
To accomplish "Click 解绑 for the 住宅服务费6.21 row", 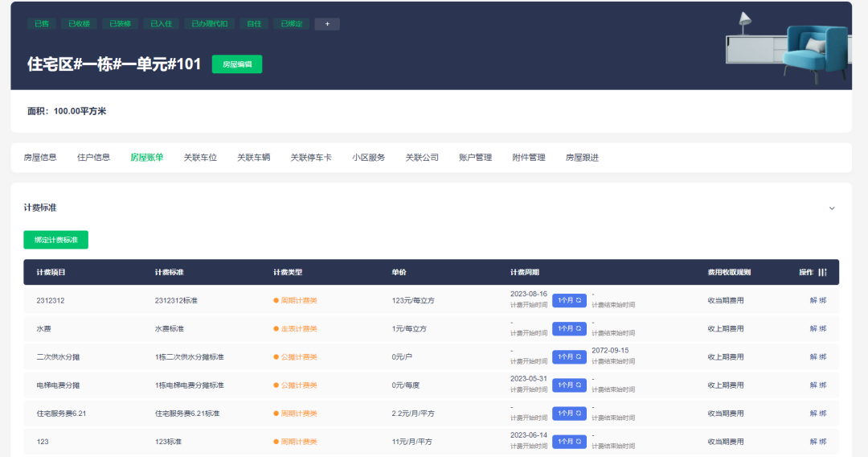I will 817,413.
